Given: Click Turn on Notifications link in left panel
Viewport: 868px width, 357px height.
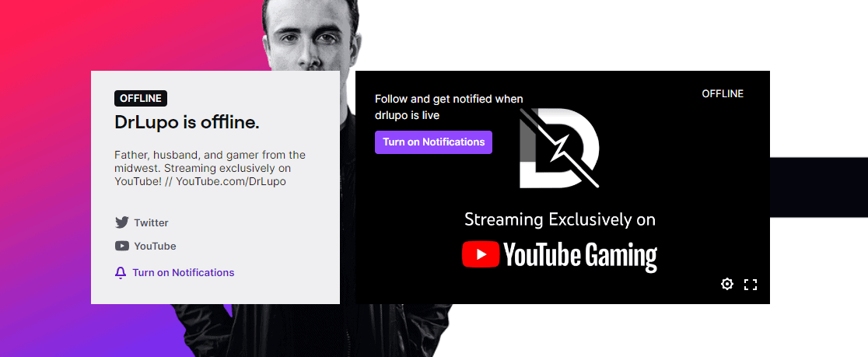Looking at the screenshot, I should click(x=184, y=273).
